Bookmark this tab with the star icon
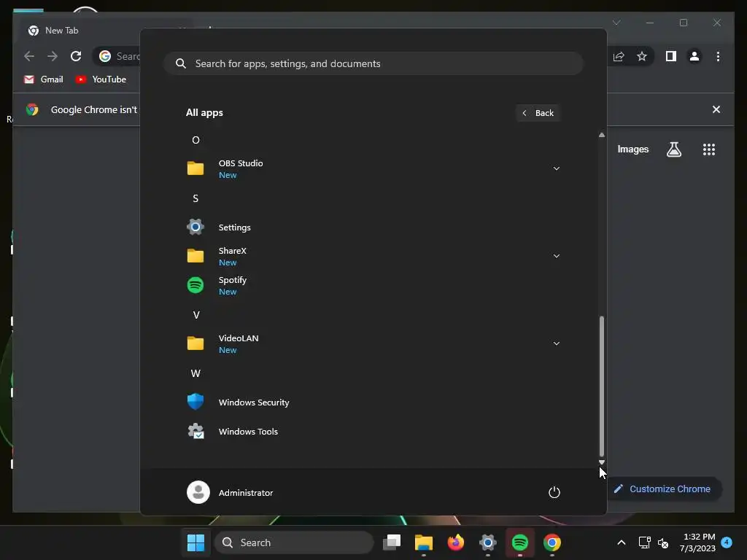Screen dimensions: 747x560 (642, 57)
